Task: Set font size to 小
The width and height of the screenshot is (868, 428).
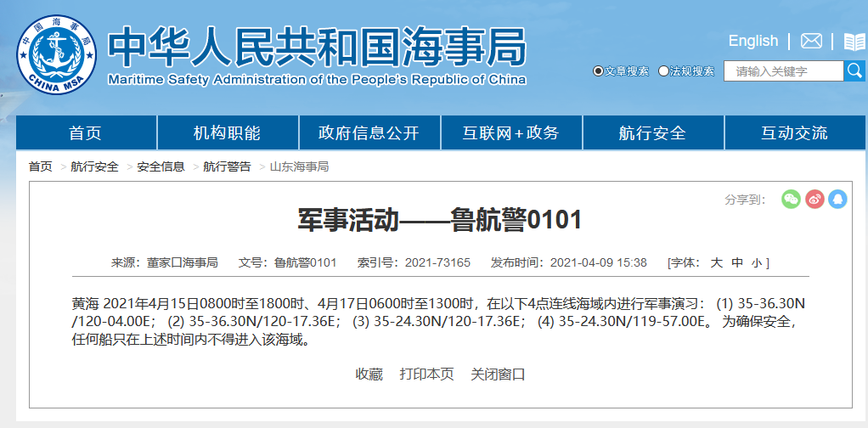Action: tap(757, 262)
